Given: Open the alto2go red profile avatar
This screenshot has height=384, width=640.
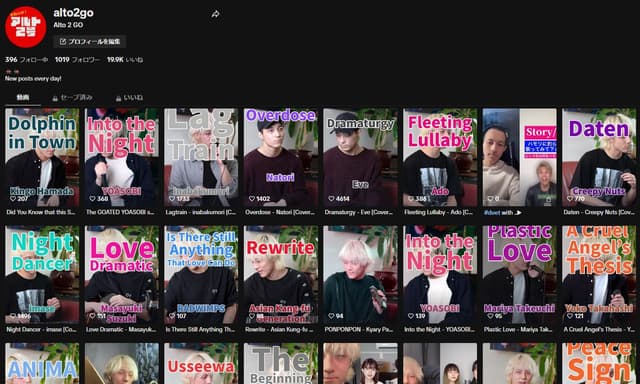Looking at the screenshot, I should pyautogui.click(x=26, y=27).
